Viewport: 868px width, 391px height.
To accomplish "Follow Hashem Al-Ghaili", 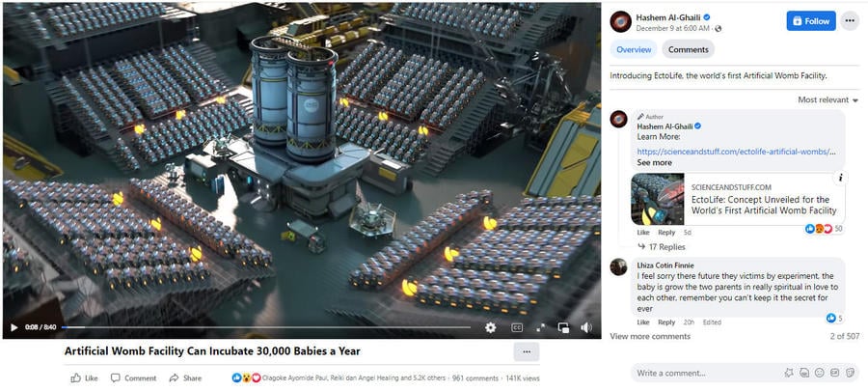I will click(x=811, y=21).
